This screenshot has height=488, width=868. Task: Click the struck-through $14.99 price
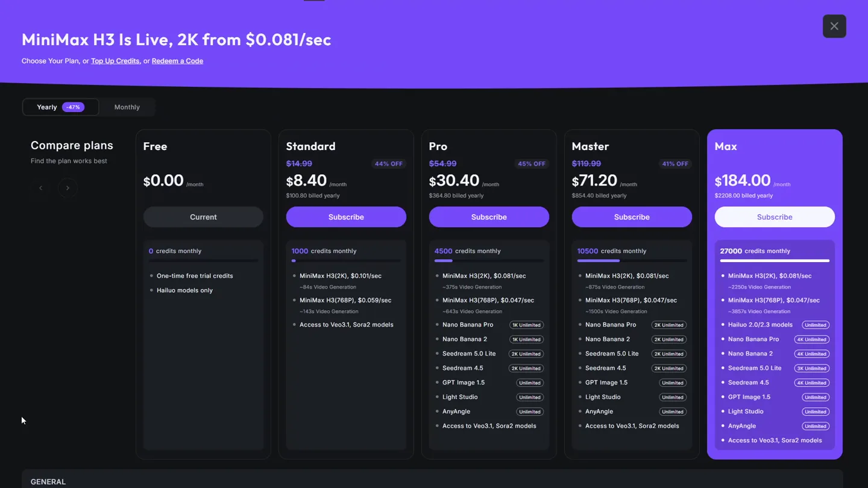click(x=299, y=164)
